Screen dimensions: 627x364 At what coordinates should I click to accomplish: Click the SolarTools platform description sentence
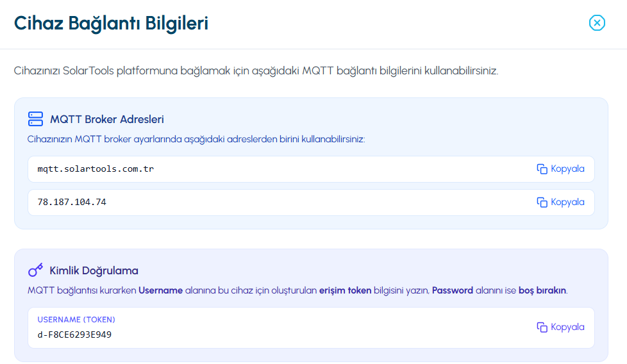click(256, 70)
